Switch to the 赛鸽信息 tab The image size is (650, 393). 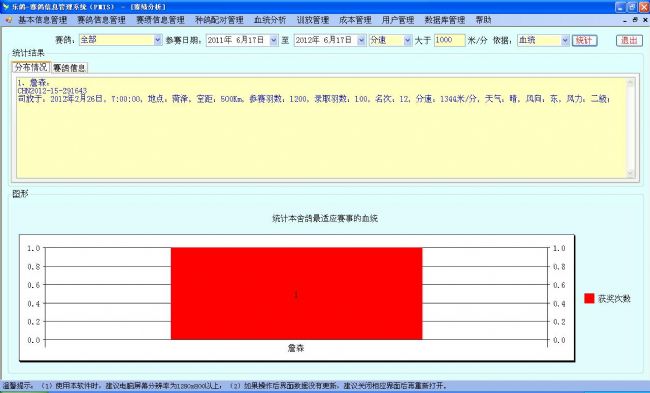pos(70,68)
